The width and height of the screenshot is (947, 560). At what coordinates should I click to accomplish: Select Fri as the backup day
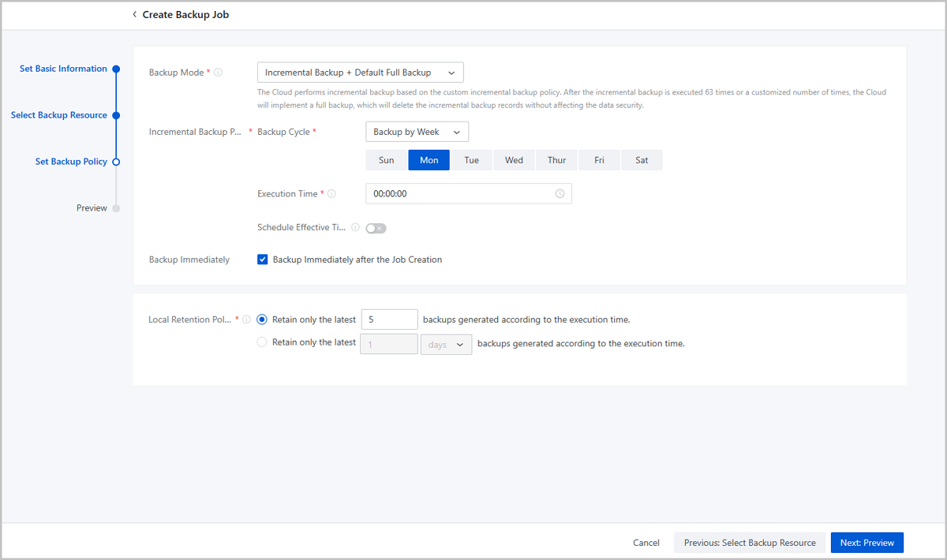point(599,160)
